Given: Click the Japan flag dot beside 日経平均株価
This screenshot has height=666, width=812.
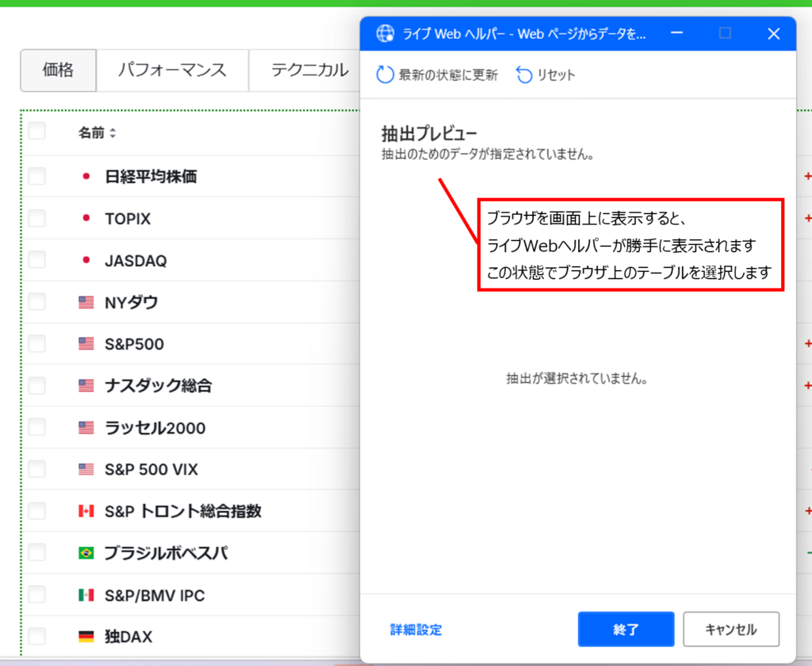Looking at the screenshot, I should pos(86,177).
